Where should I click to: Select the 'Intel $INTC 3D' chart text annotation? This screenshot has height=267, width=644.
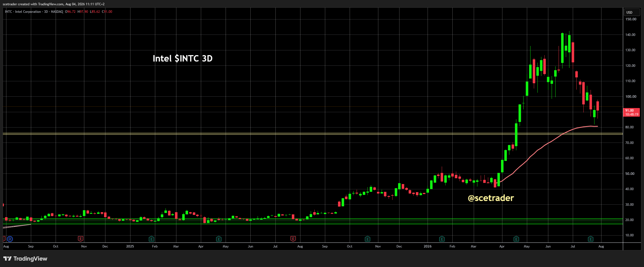coord(182,58)
